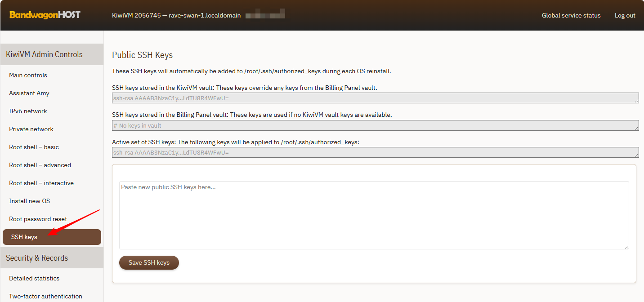
Task: Open Main controls in sidebar
Action: (x=28, y=75)
